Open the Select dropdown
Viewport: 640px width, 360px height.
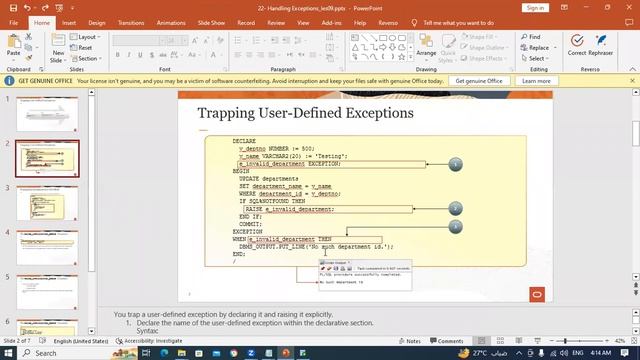[535, 58]
